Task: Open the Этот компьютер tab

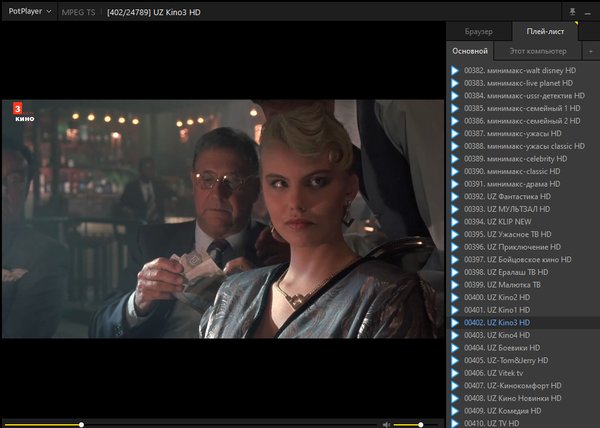Action: tap(538, 51)
